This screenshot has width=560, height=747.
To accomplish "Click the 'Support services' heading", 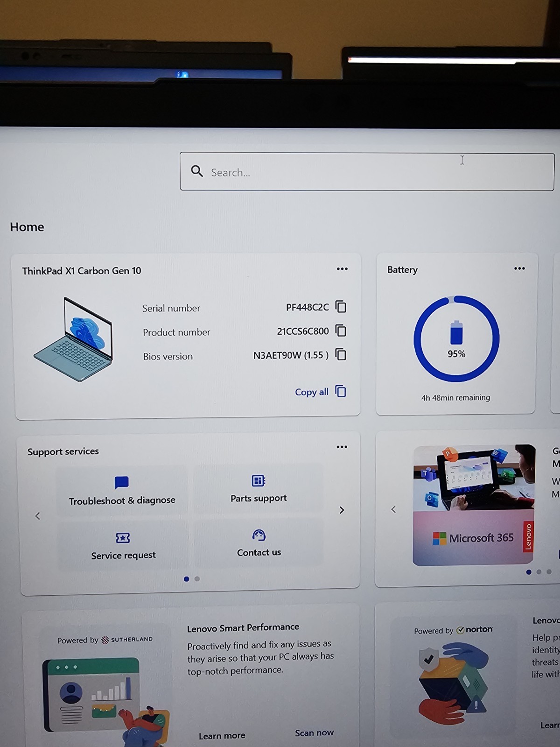I will 63,451.
